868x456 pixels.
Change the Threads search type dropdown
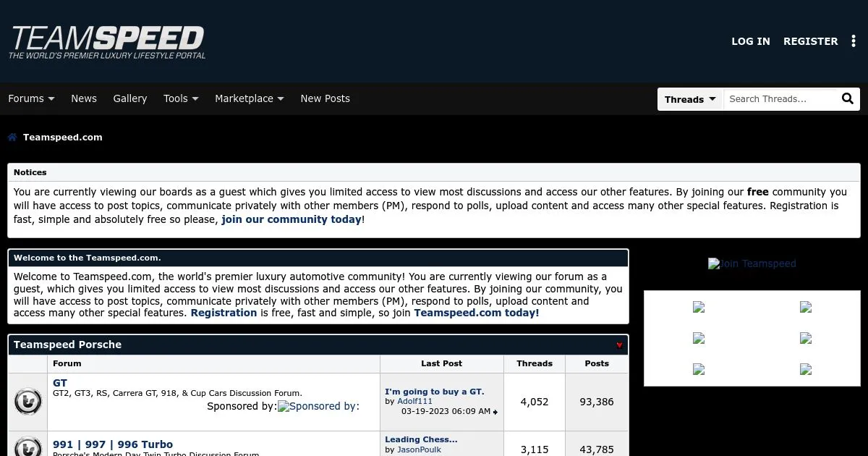(690, 99)
